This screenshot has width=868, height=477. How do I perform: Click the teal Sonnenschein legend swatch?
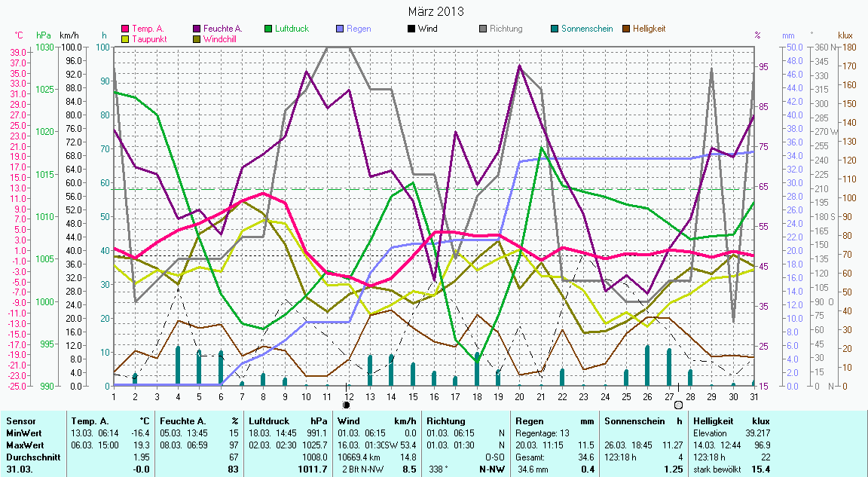click(555, 29)
